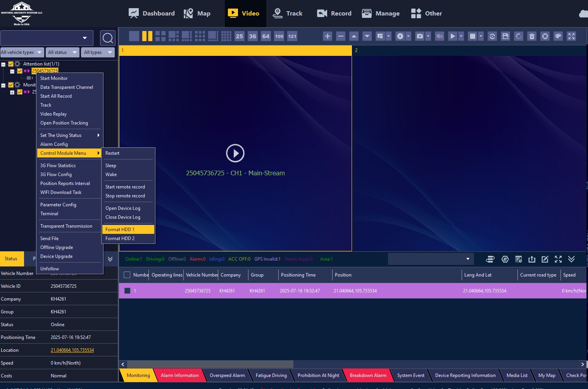Click the muted speaker icon
Viewport: 588px width, 389px height.
coord(439,36)
